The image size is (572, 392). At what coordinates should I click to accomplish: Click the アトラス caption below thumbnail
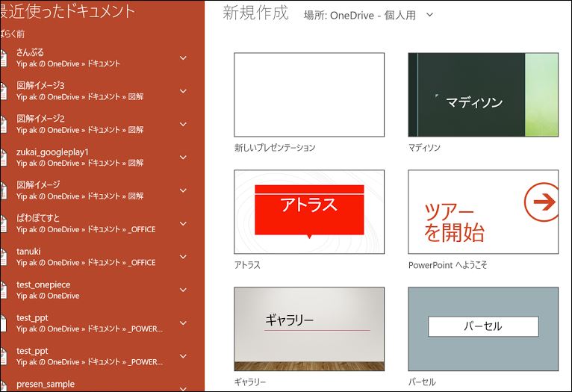247,265
